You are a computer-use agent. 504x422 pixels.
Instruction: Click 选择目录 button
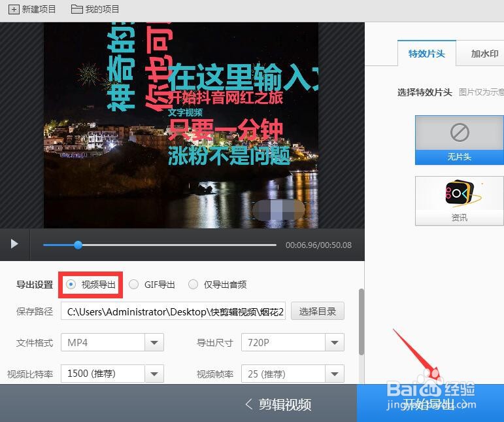pos(318,311)
